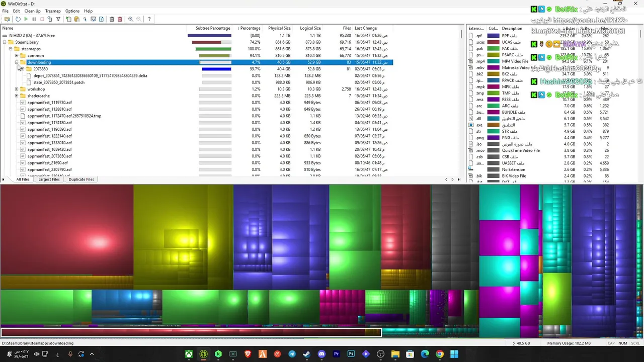Switch to the Duplicate Files tab
The width and height of the screenshot is (644, 362).
coord(81,179)
